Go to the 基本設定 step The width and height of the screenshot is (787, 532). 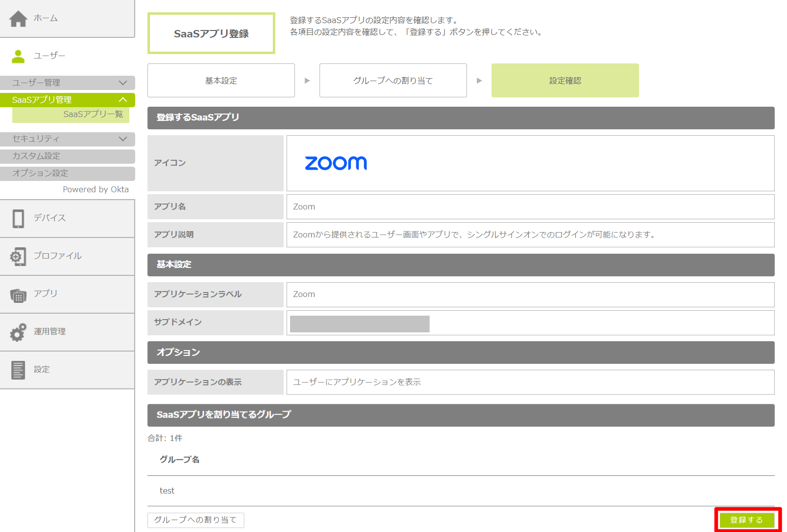(x=221, y=81)
